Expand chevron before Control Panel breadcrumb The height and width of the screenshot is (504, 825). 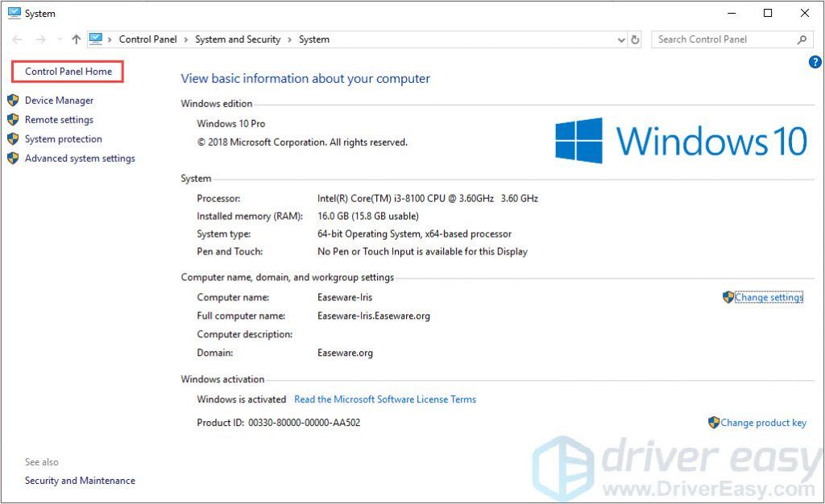click(110, 39)
